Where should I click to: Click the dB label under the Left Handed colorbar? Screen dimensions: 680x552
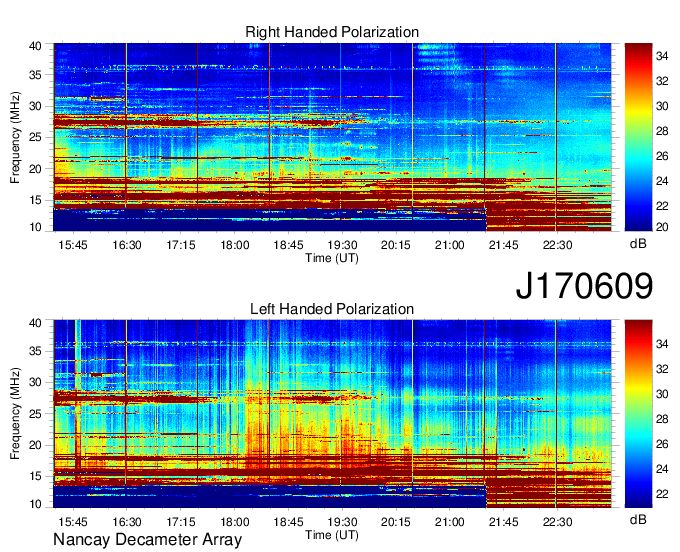pos(638,519)
